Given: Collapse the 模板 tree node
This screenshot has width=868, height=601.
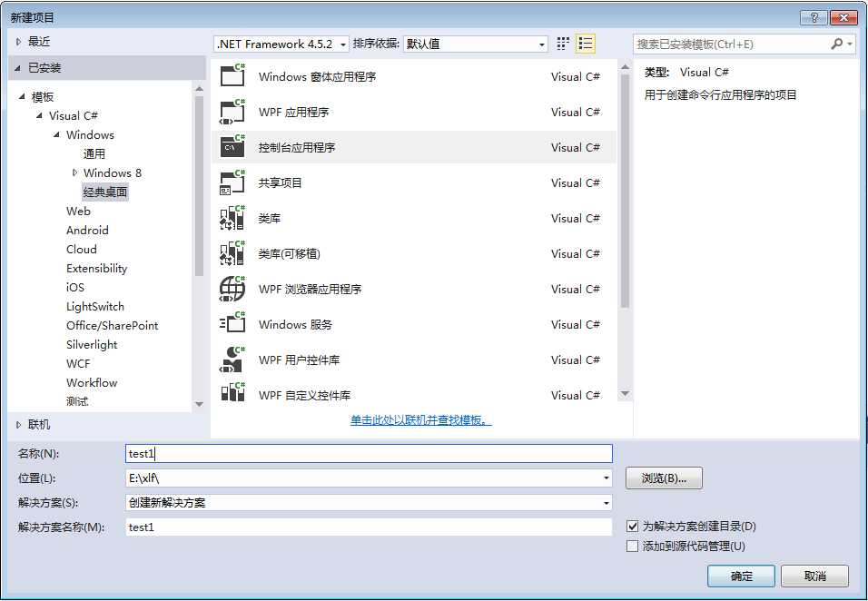Looking at the screenshot, I should coord(22,96).
